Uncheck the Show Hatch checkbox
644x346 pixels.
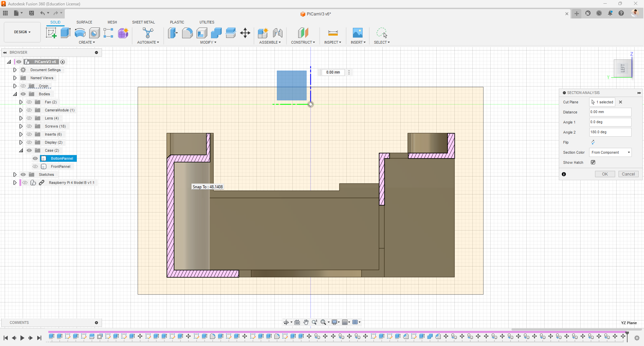coord(593,162)
